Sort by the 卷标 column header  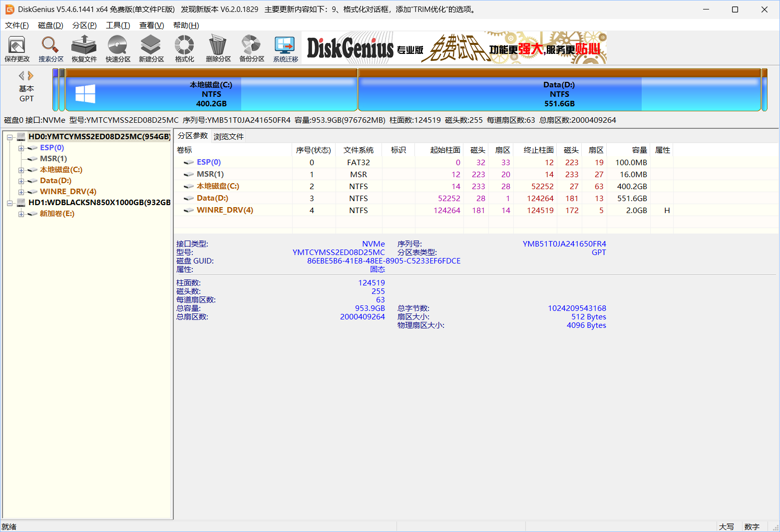tap(233, 150)
